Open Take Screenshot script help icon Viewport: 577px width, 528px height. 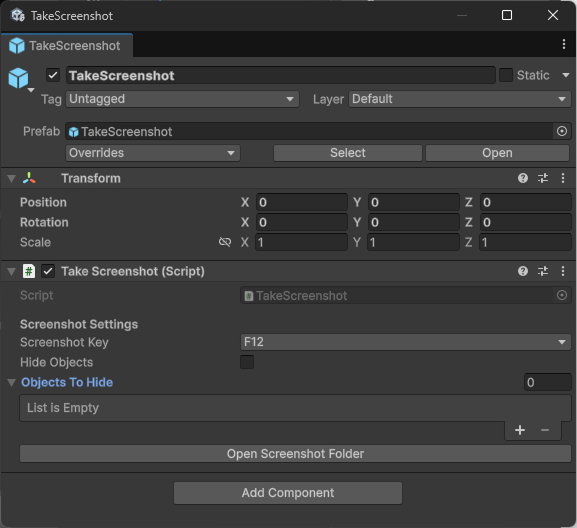[x=523, y=272]
